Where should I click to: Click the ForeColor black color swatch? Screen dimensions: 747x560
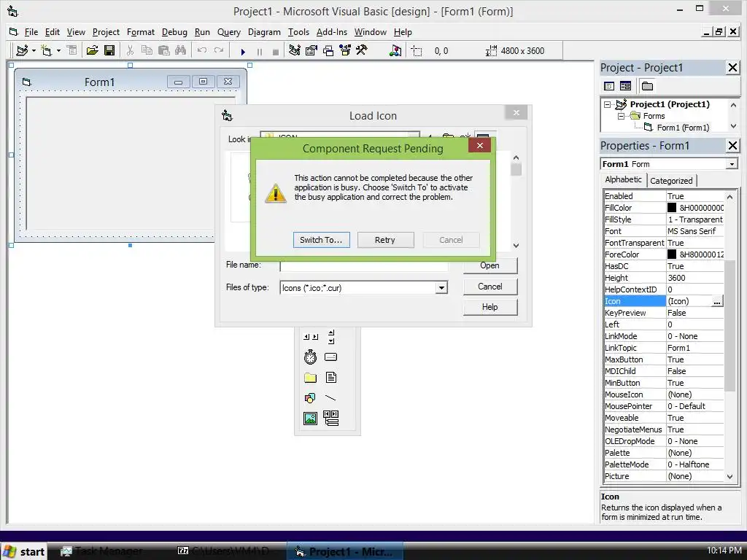(672, 254)
